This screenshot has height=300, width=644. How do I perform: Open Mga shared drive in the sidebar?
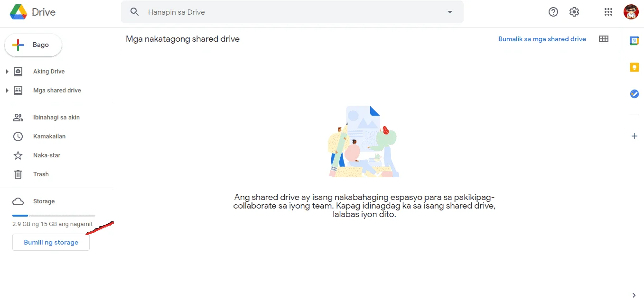pyautogui.click(x=57, y=91)
